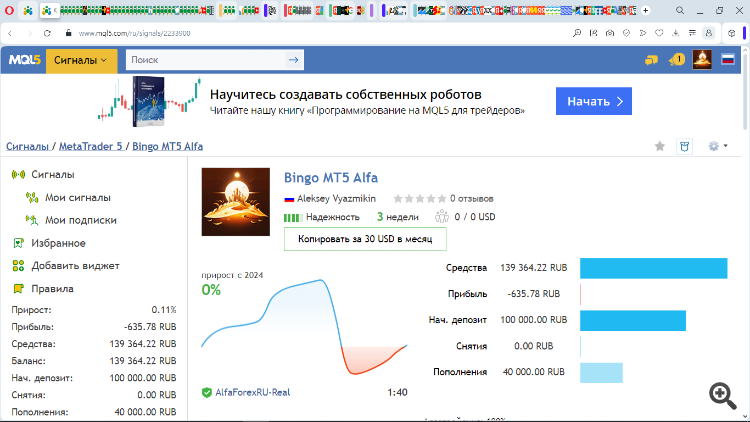This screenshot has width=750, height=422.
Task: Click the Начать banner button
Action: coord(594,101)
